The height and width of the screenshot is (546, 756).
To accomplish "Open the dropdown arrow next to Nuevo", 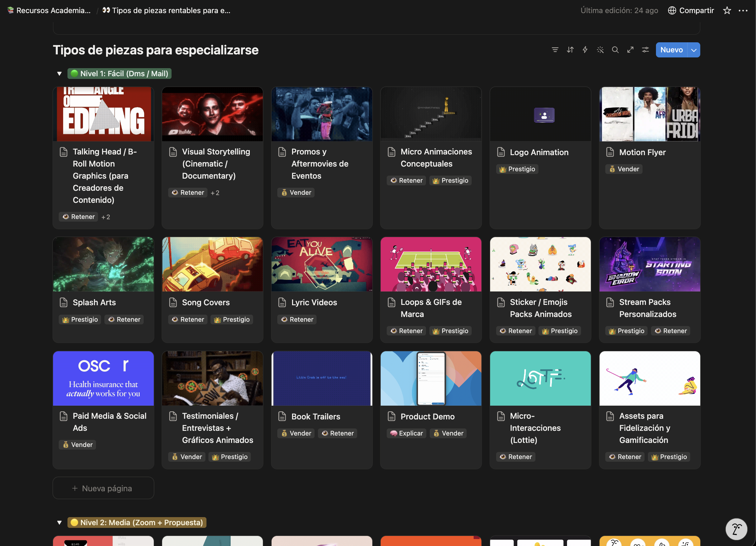I will point(694,50).
